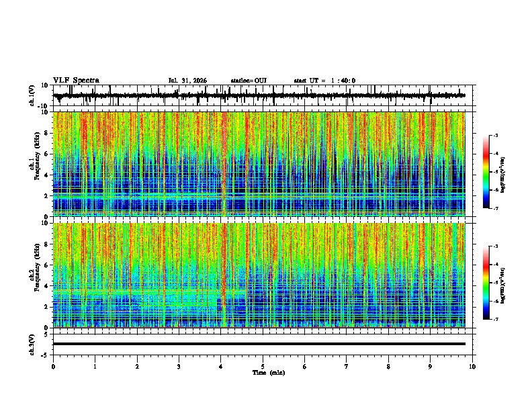Click the "VLF Spectra" plot title

76,81
